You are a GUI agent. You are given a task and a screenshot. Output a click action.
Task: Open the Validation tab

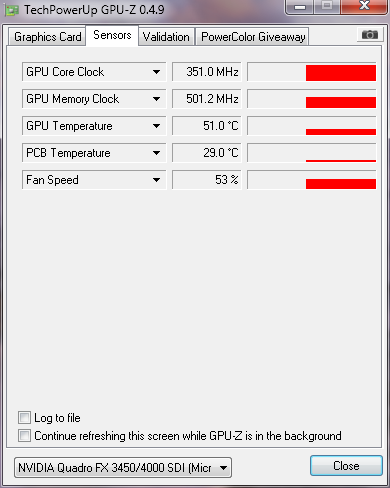(166, 36)
